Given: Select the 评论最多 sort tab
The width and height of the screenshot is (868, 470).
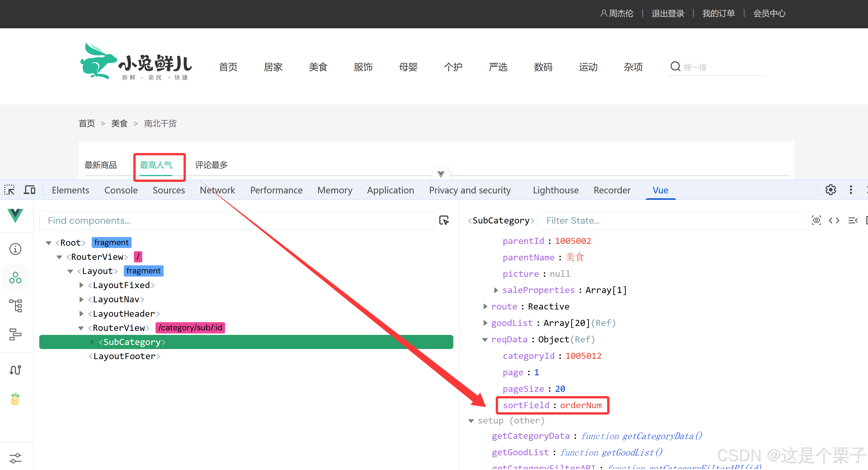Looking at the screenshot, I should click(x=211, y=165).
